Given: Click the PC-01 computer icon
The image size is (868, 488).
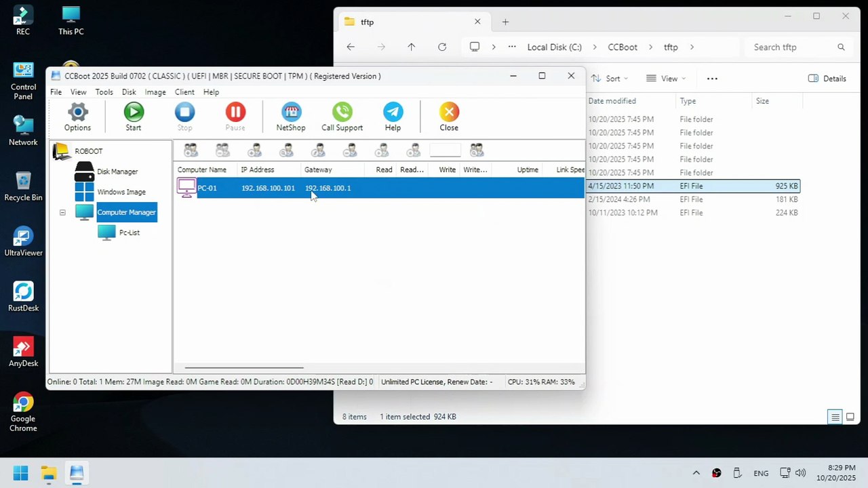Looking at the screenshot, I should [x=186, y=188].
